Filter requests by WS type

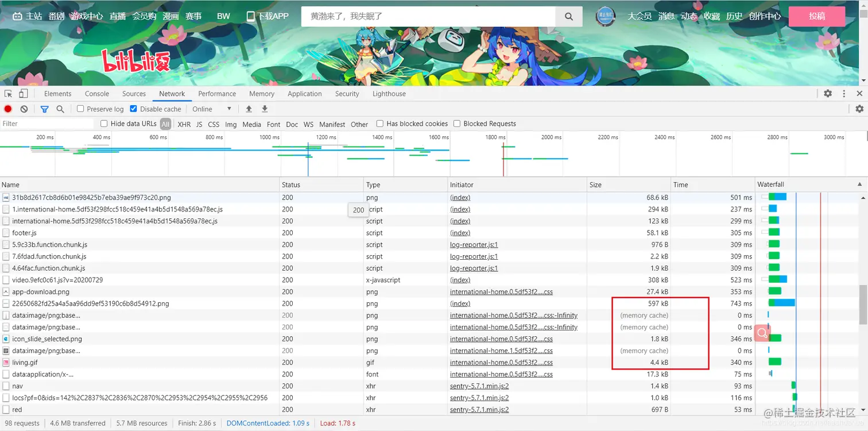point(309,124)
